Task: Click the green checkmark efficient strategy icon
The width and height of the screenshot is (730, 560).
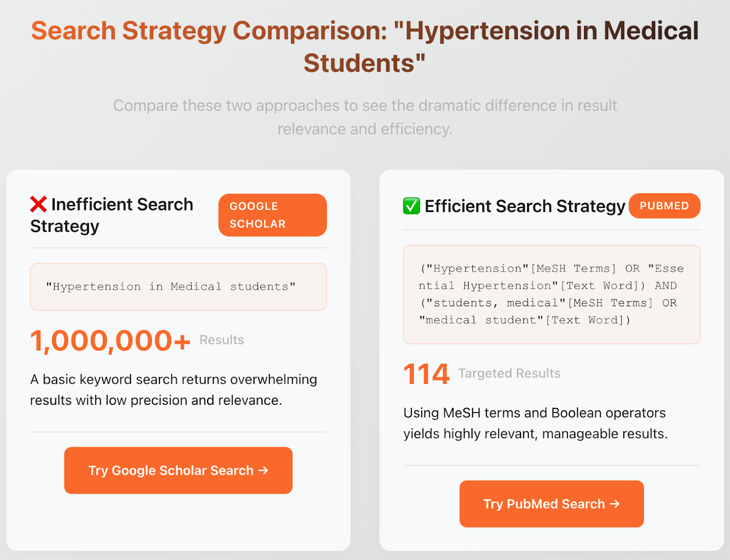Action: (412, 206)
